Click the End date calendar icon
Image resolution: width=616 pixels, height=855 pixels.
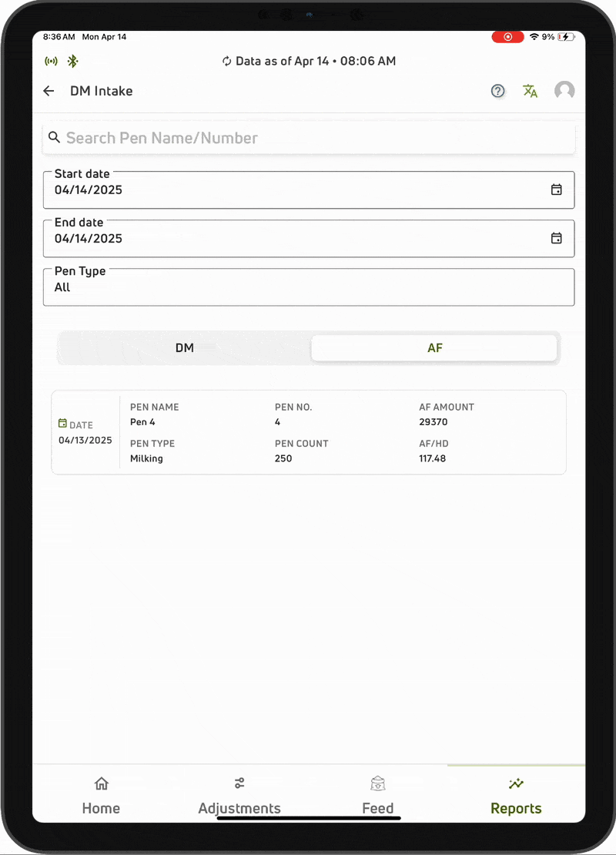556,238
